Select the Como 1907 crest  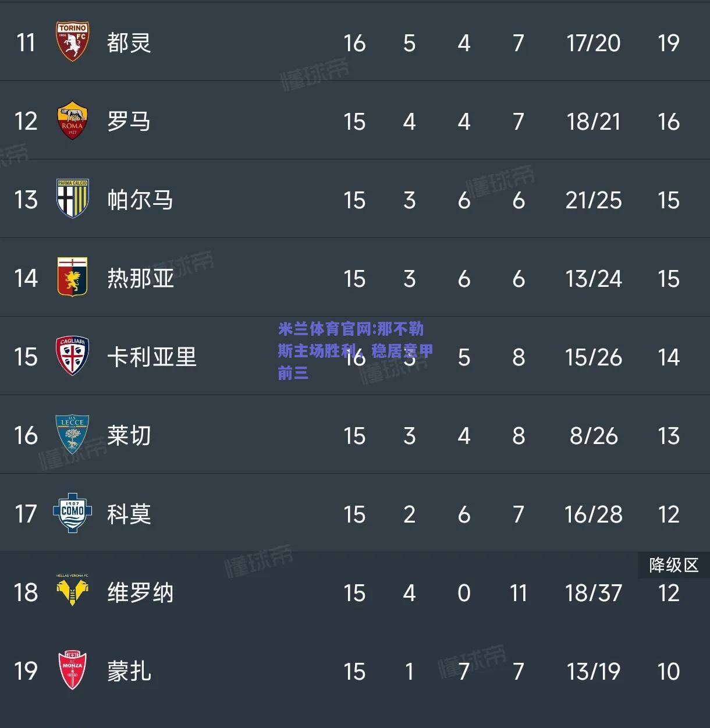pyautogui.click(x=72, y=513)
